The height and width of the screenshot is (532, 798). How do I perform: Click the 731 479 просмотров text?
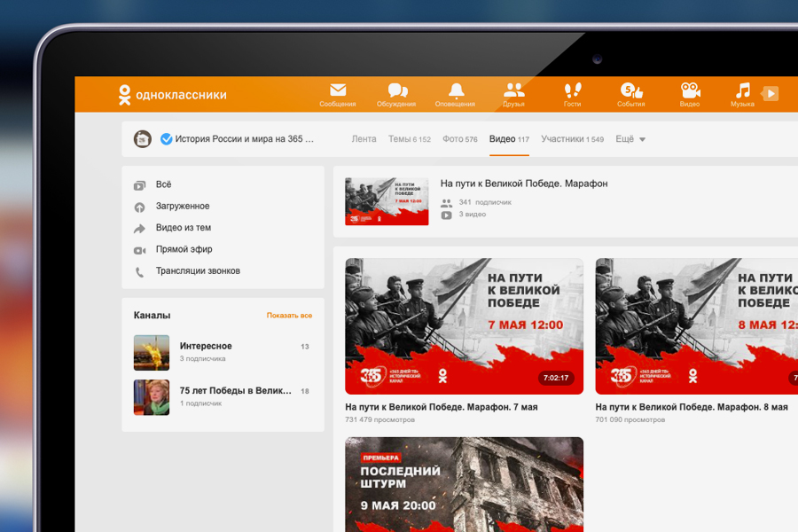[x=379, y=420]
